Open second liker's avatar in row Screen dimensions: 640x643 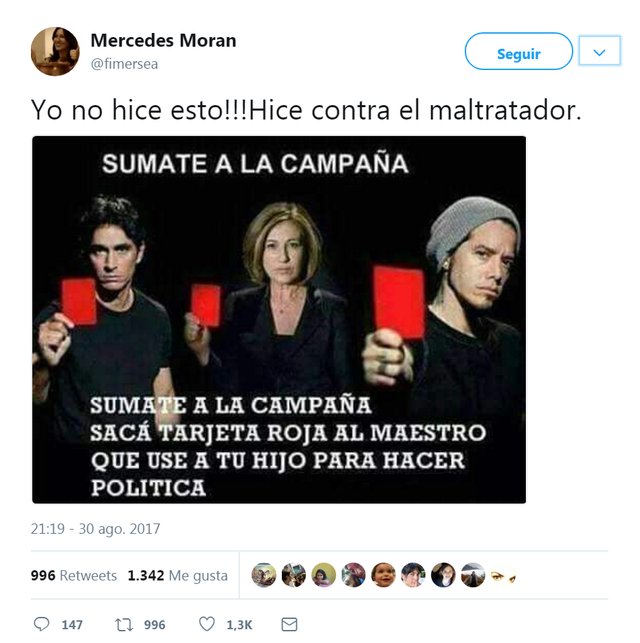click(294, 575)
